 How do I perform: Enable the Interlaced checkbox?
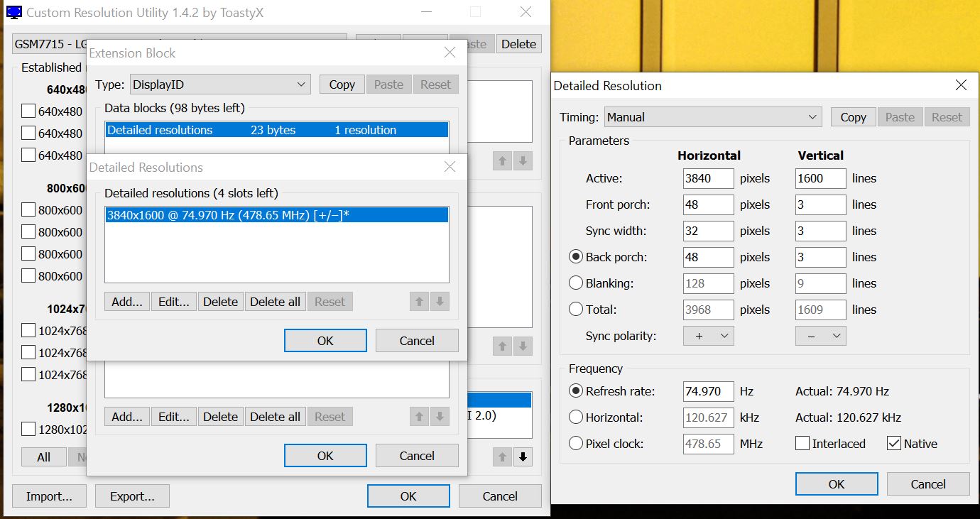[802, 444]
